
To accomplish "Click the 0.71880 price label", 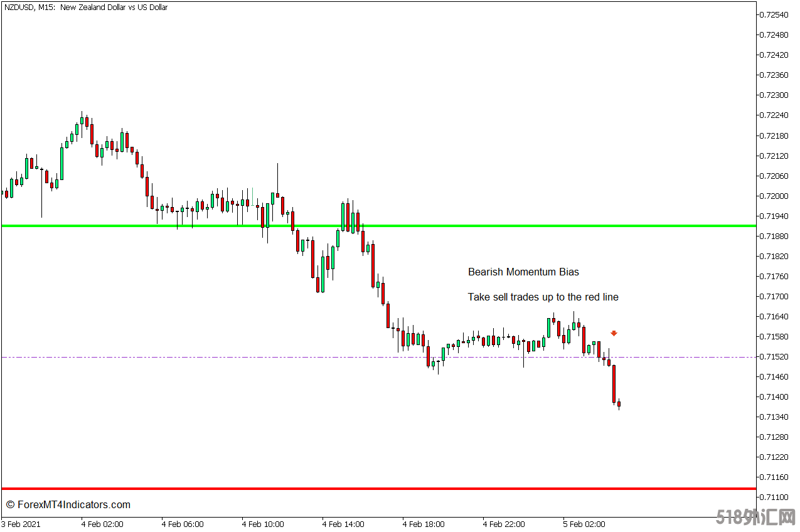I will point(773,236).
